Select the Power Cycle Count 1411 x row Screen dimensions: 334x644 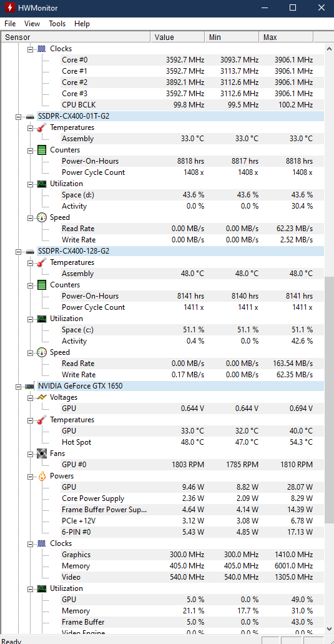(192, 307)
